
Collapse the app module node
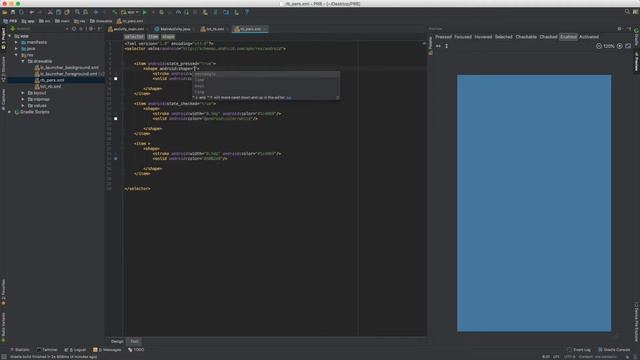(10, 36)
